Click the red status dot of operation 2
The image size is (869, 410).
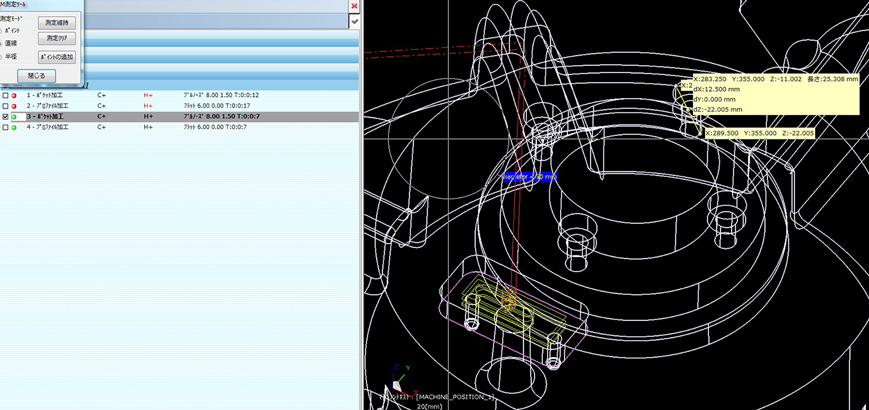(14, 106)
